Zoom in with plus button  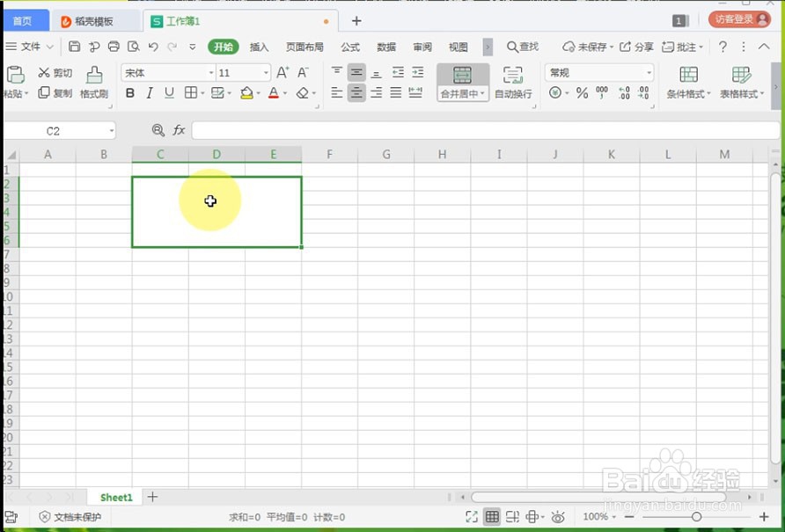[764, 517]
